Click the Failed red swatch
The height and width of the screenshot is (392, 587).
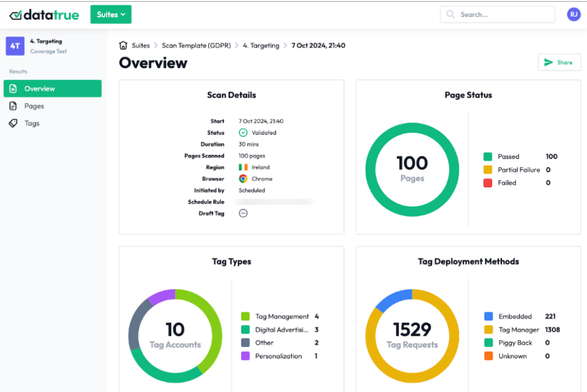[488, 183]
